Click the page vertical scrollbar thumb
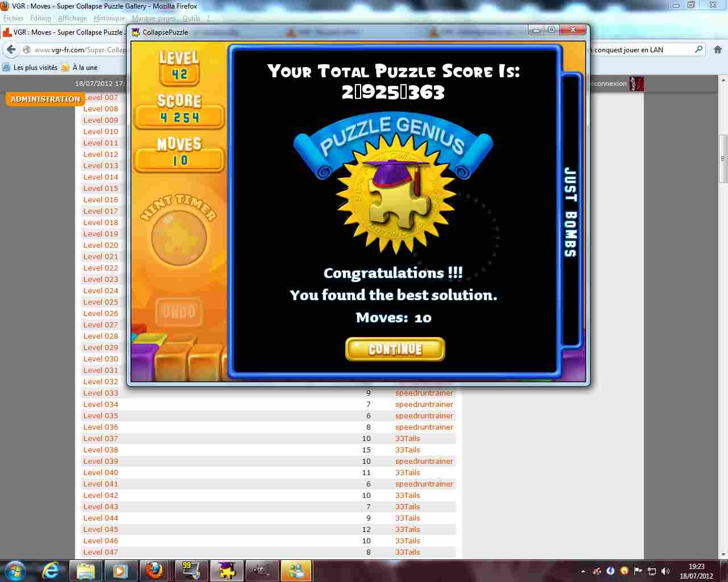This screenshot has height=582, width=728. 723,158
